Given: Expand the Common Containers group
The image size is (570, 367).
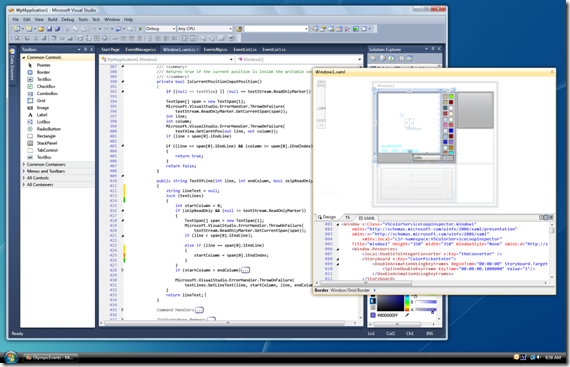Looking at the screenshot, I should click(x=24, y=164).
